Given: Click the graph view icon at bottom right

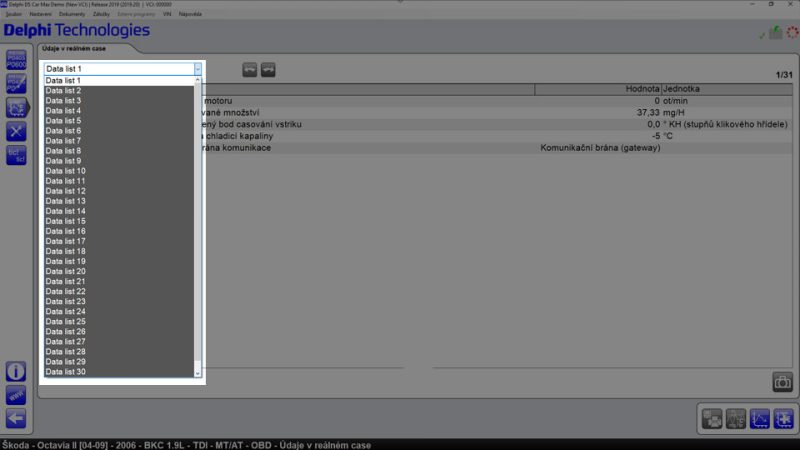Looking at the screenshot, I should [x=760, y=418].
